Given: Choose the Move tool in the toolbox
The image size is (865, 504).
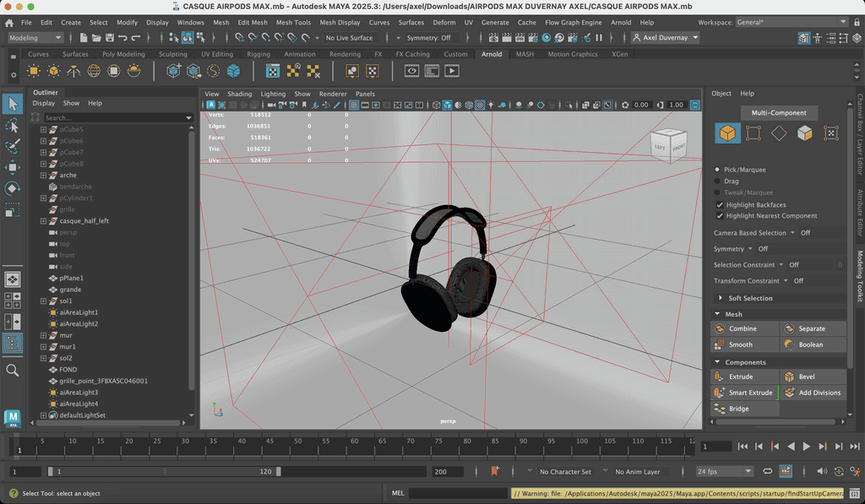Looking at the screenshot, I should coord(13,167).
